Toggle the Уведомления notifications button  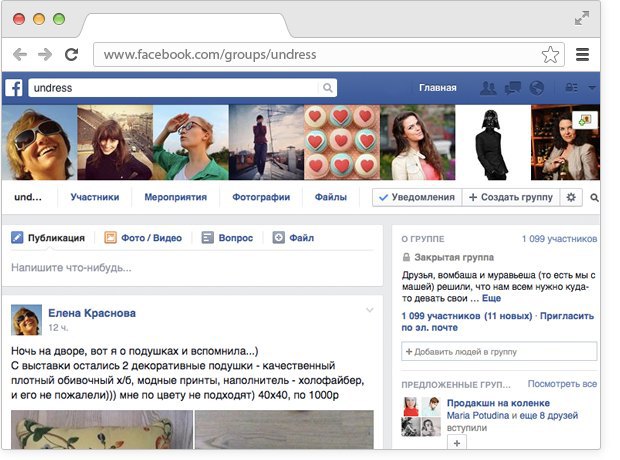(417, 198)
